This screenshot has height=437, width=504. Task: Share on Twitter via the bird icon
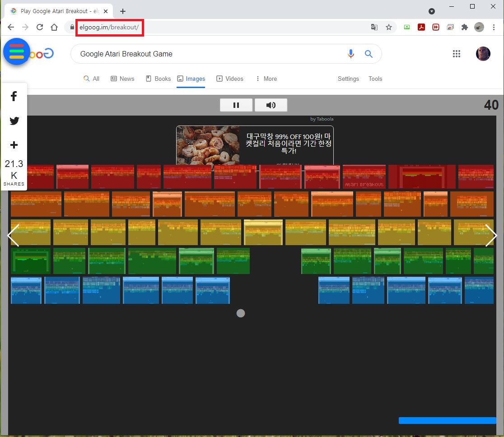tap(14, 121)
